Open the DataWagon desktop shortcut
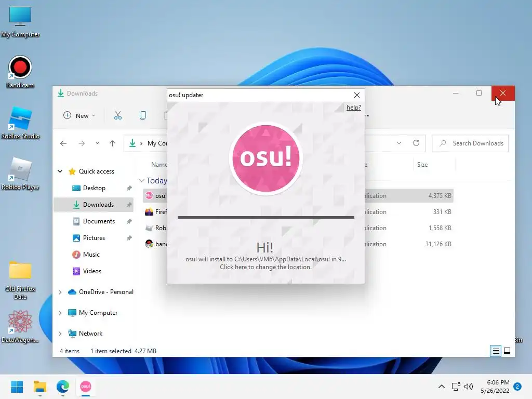This screenshot has width=532, height=399. coord(20,326)
